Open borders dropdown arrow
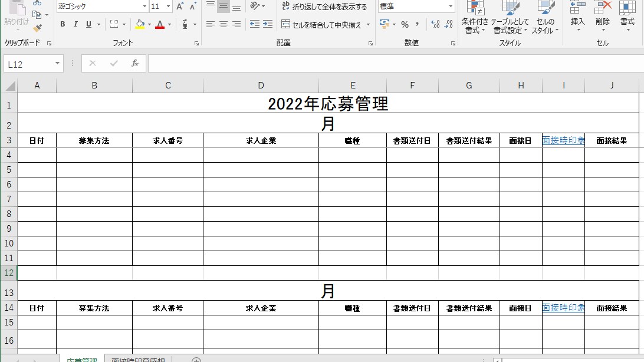644x362 pixels. (124, 24)
